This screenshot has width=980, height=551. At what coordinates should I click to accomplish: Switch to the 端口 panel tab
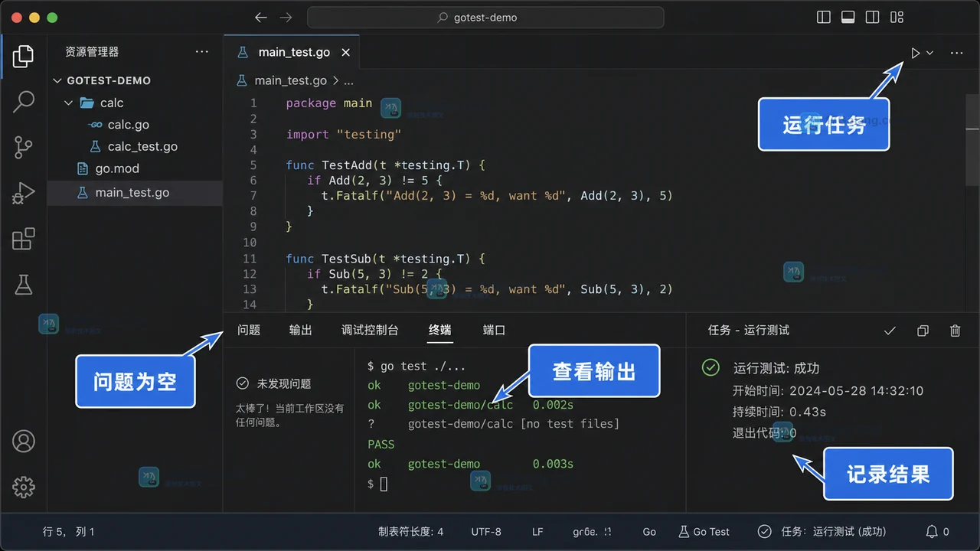[494, 330]
